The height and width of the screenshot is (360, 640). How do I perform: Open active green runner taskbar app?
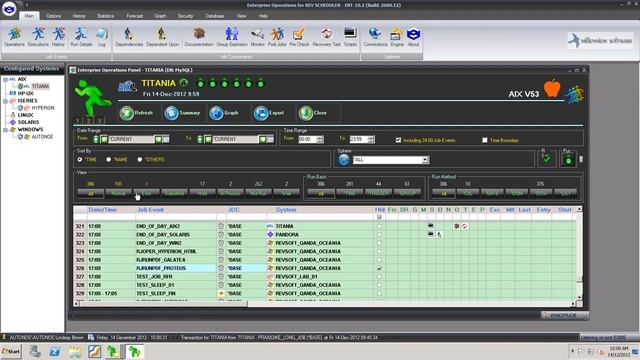tap(134, 351)
